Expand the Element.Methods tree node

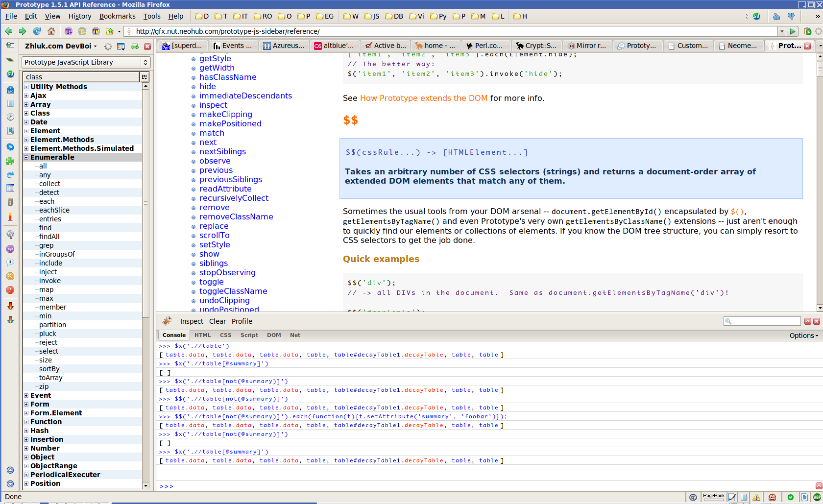point(26,140)
